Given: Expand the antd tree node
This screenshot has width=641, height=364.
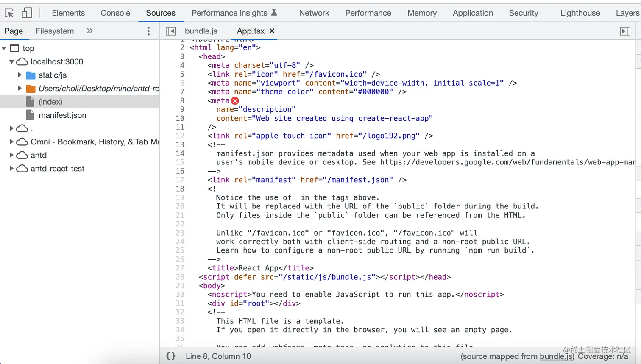Looking at the screenshot, I should coord(12,155).
